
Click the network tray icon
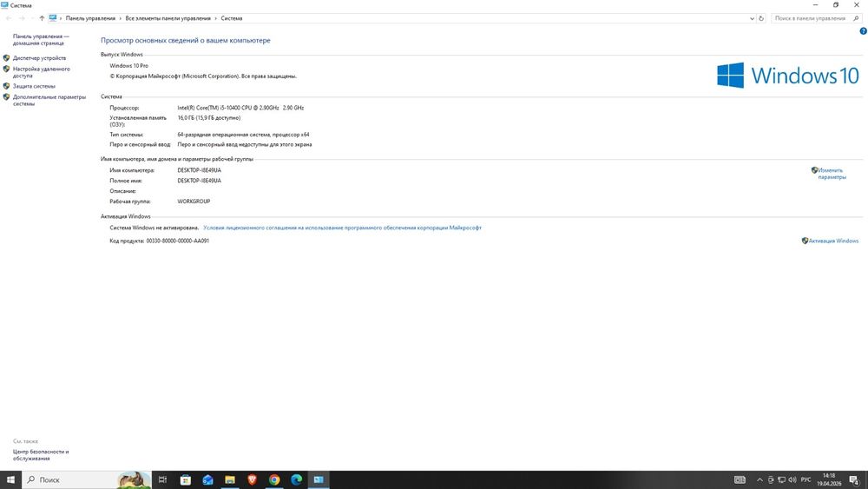782,479
